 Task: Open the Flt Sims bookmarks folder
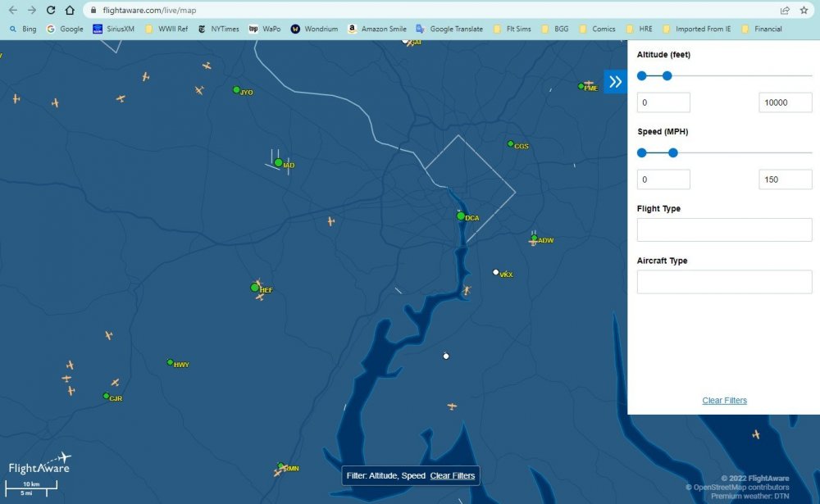coord(512,29)
